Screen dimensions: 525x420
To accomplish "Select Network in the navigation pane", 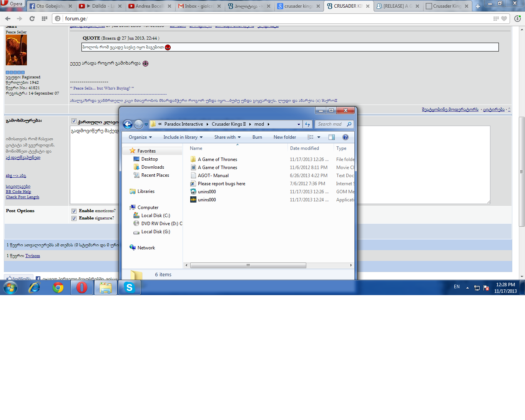I will pyautogui.click(x=146, y=248).
